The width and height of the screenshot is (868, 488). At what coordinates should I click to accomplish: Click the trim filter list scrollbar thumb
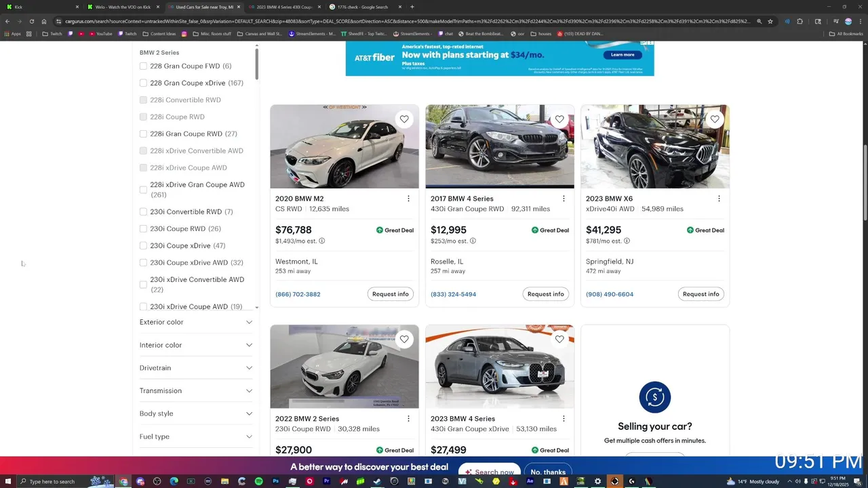[x=256, y=64]
